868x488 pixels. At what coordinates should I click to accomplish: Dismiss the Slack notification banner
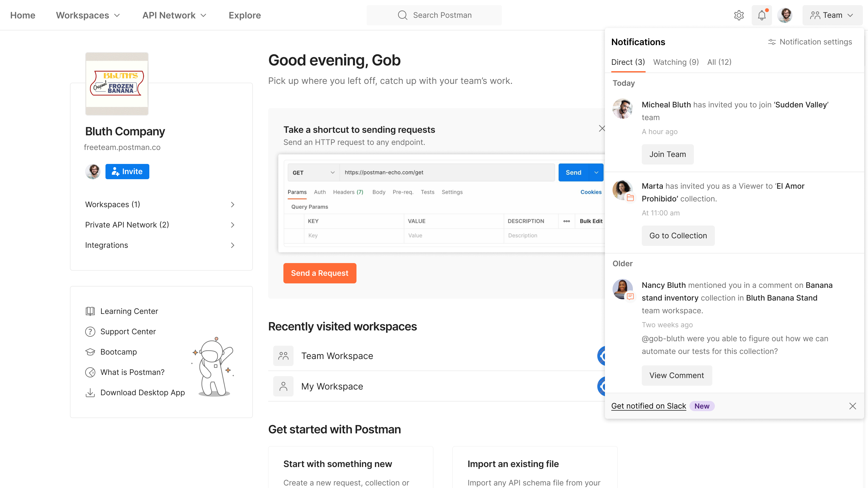click(852, 406)
